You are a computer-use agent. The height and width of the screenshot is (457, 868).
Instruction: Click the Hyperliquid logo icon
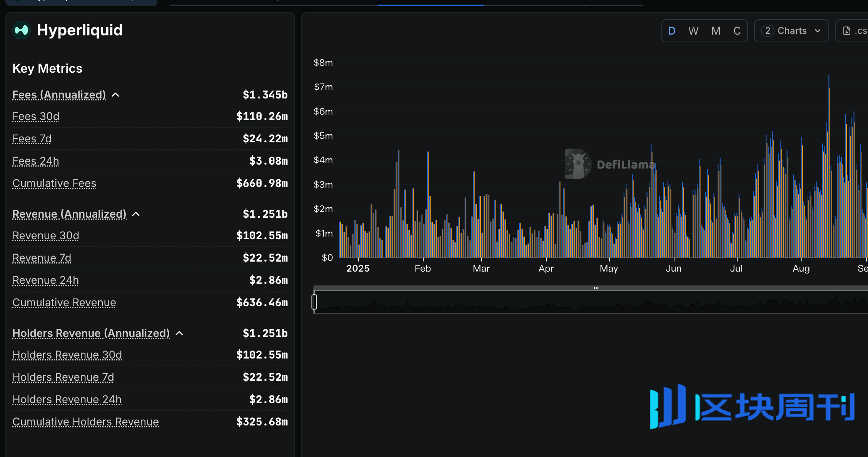pyautogui.click(x=22, y=30)
